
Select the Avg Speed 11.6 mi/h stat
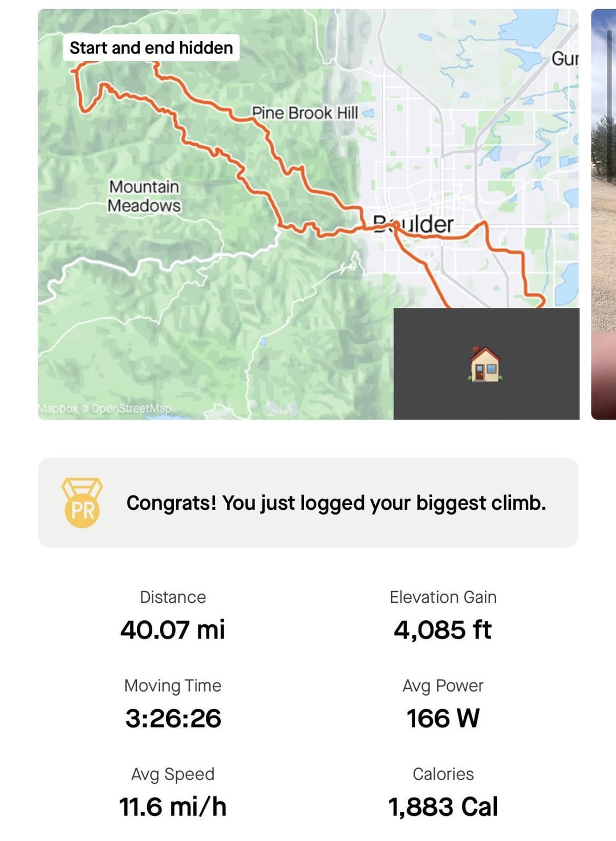[x=173, y=793]
